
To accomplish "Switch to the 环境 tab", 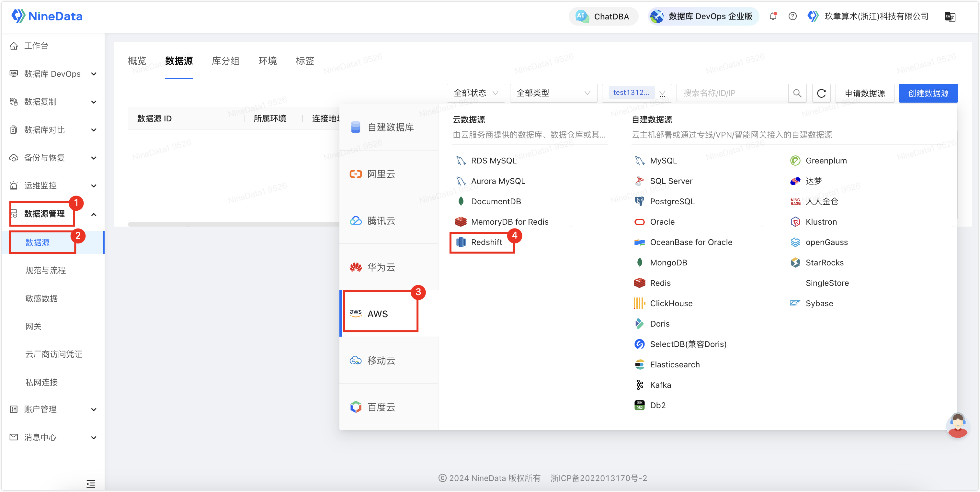I will [268, 61].
